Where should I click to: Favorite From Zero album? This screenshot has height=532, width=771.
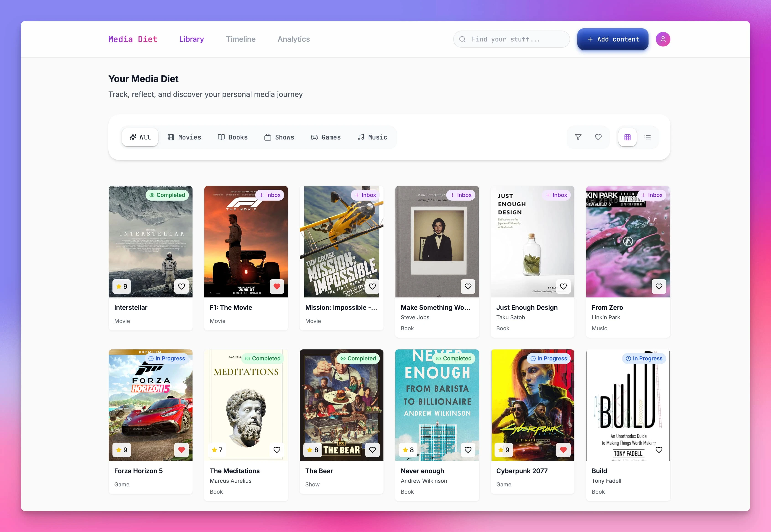(659, 286)
